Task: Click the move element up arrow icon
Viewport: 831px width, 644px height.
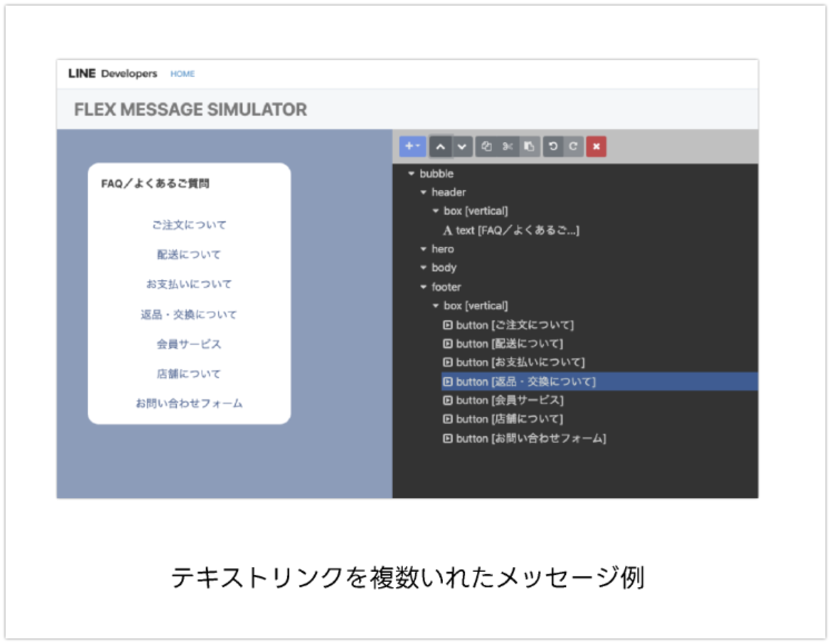Action: (441, 146)
